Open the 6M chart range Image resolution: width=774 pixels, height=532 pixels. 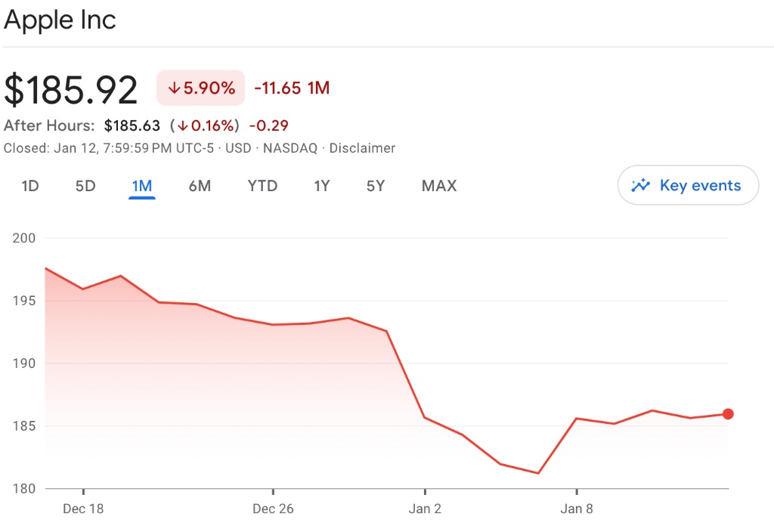200,186
